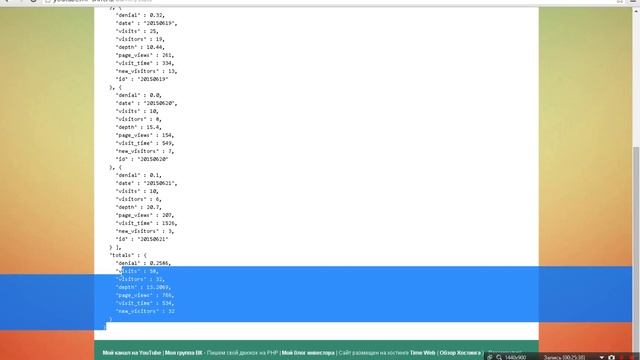Click the highlighted "visit_time" : 534 totals line

point(145,303)
